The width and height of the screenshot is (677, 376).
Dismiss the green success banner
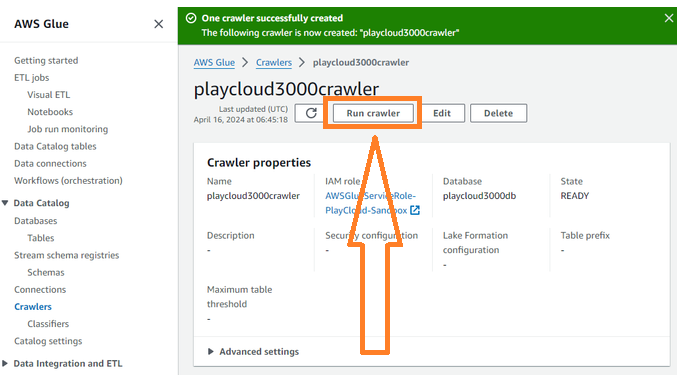click(x=668, y=18)
